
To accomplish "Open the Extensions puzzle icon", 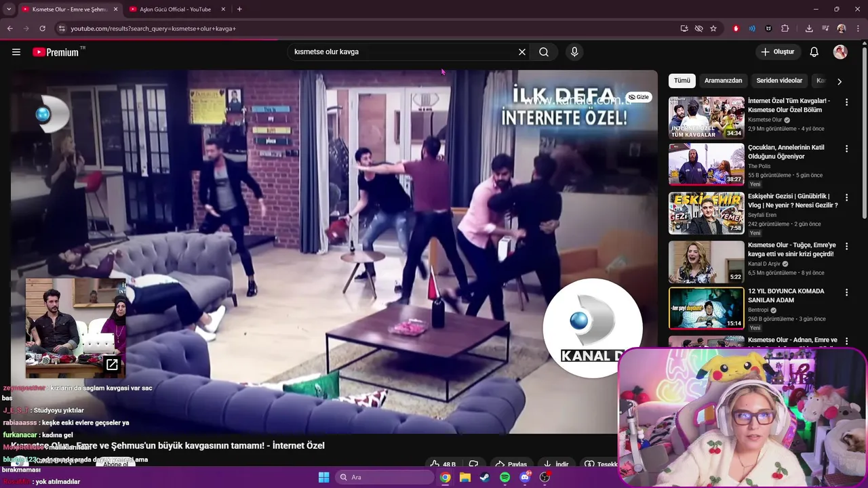I will tap(785, 28).
